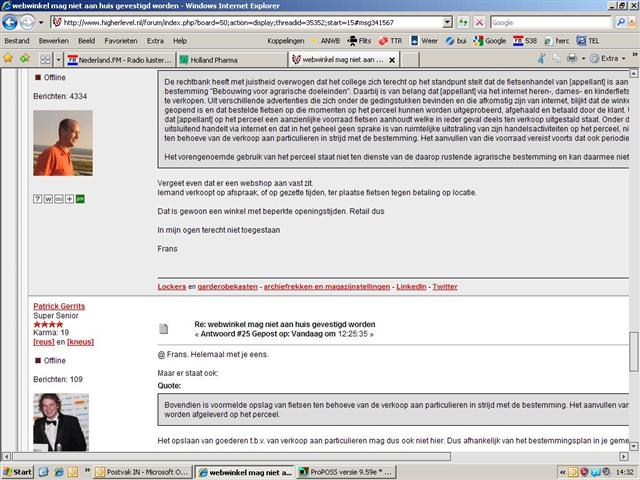The height and width of the screenshot is (480, 640).
Task: Open the Google favorite link
Action: click(489, 41)
